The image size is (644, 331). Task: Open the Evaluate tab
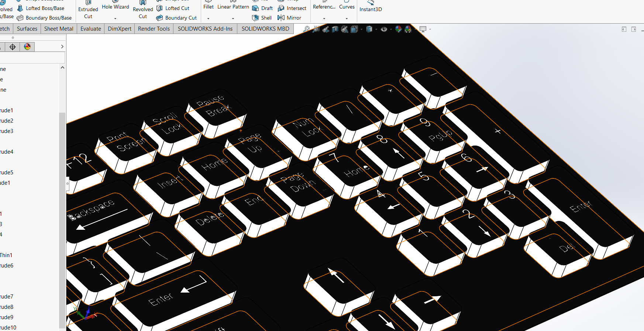tap(91, 28)
